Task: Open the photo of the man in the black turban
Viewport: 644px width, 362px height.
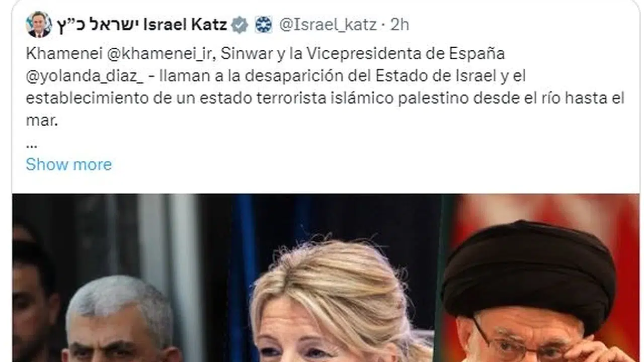Action: point(533,292)
